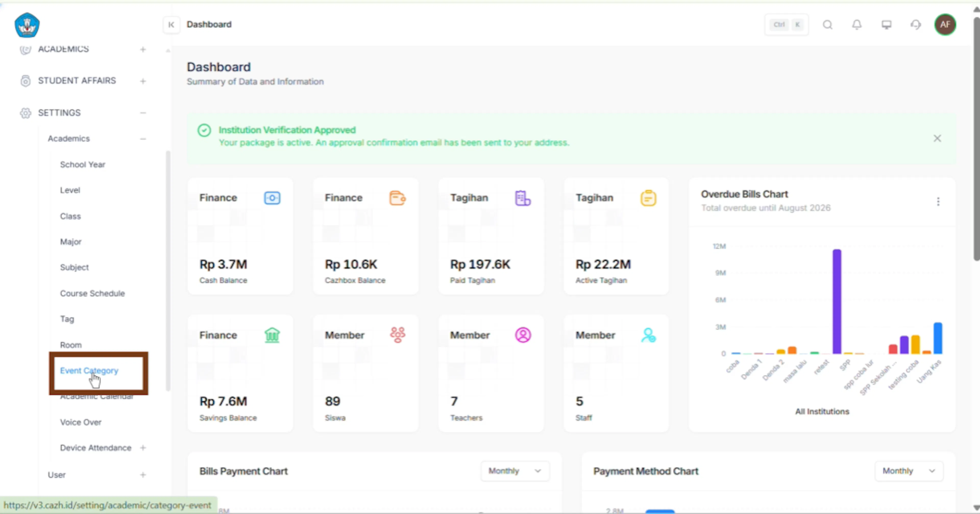Click the Cazhbox Balance wallet icon
Screen dimensions: 980x514
[x=398, y=198]
